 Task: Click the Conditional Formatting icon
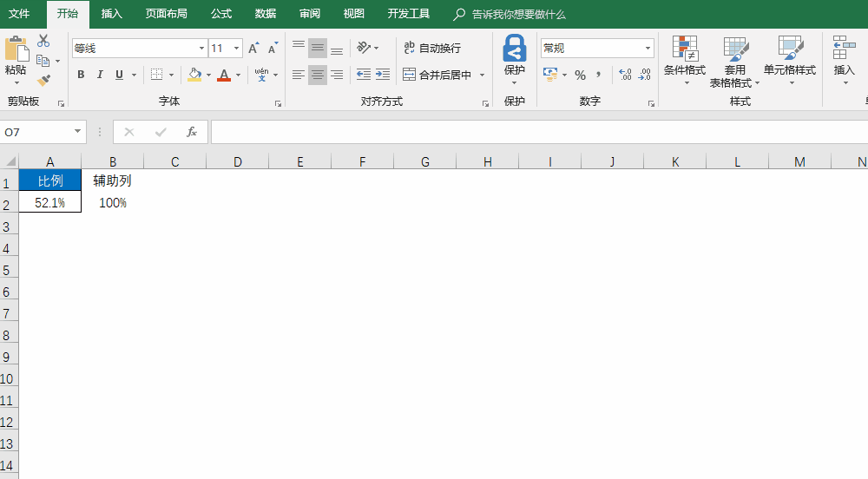click(685, 60)
